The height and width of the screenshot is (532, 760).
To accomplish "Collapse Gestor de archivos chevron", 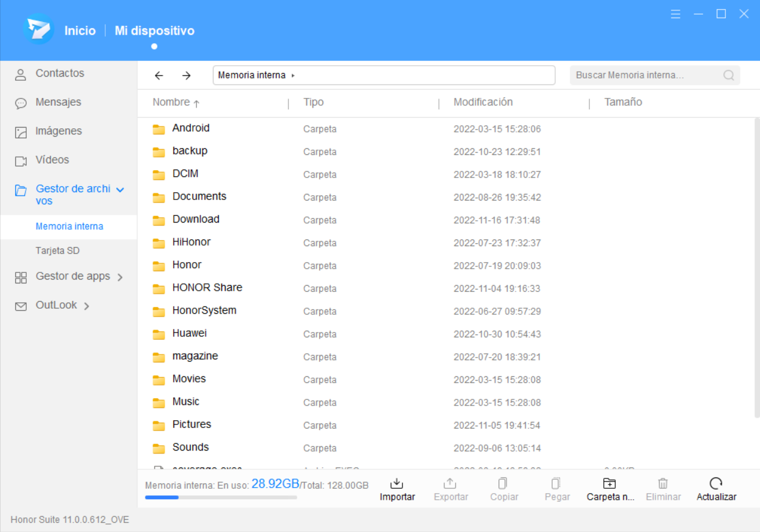I will [x=120, y=190].
